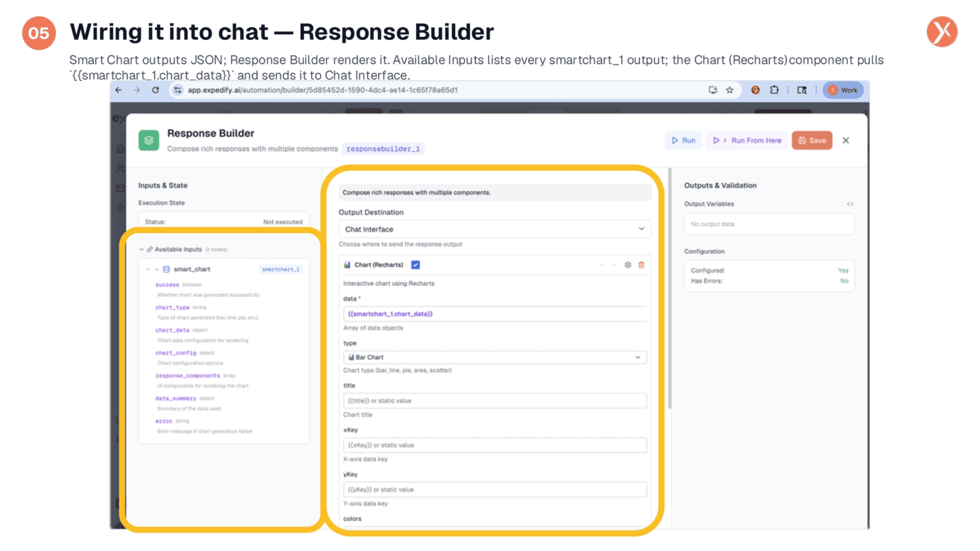Collapse the Available Inputs section
Viewport: 980px width, 551px height.
pyautogui.click(x=141, y=249)
